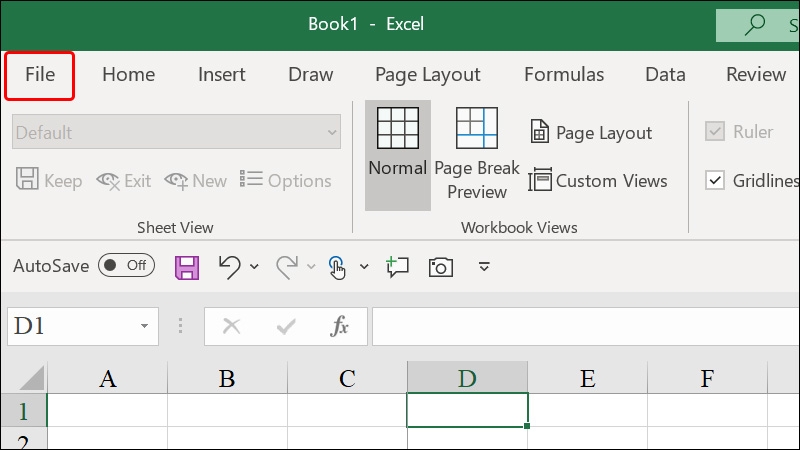
Task: Open the Review tab
Action: [x=756, y=75]
